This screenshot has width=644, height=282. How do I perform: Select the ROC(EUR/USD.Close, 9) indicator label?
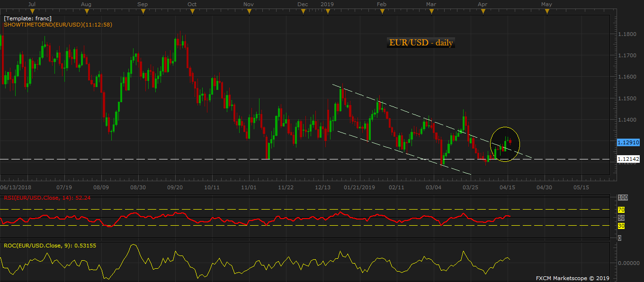coord(50,246)
